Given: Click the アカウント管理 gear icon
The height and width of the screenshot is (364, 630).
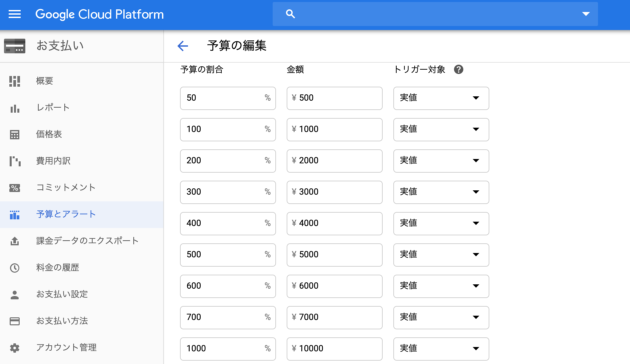Looking at the screenshot, I should tap(15, 348).
